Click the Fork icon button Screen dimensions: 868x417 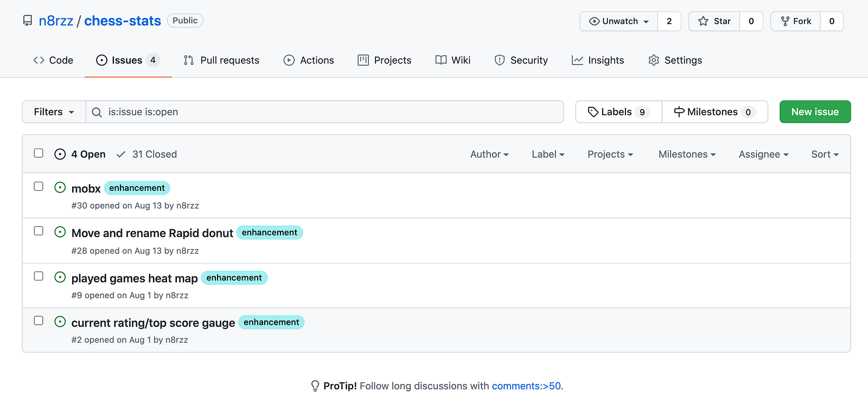[x=785, y=21]
